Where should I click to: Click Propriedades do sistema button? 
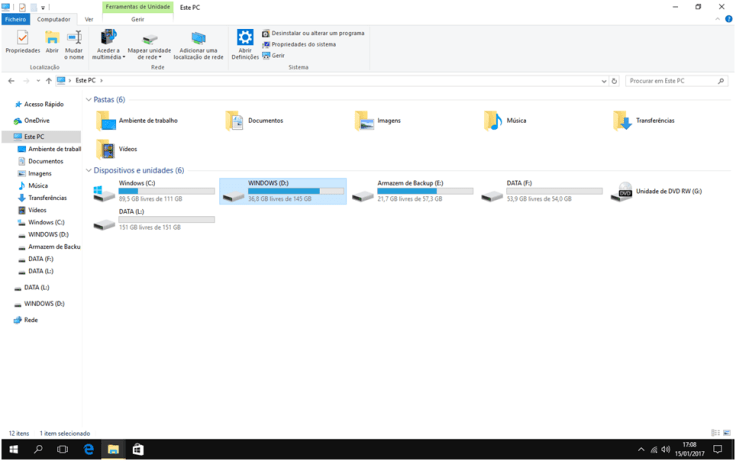point(303,44)
